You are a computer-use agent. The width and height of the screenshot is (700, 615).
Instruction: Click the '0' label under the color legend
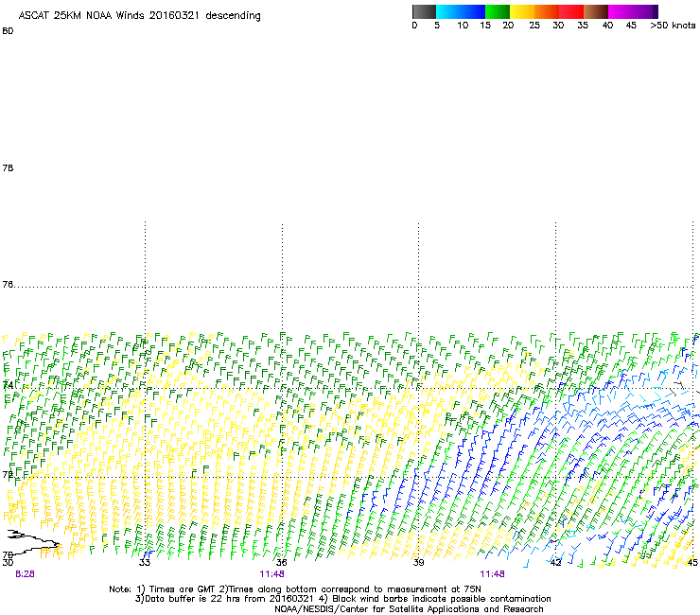tap(414, 26)
